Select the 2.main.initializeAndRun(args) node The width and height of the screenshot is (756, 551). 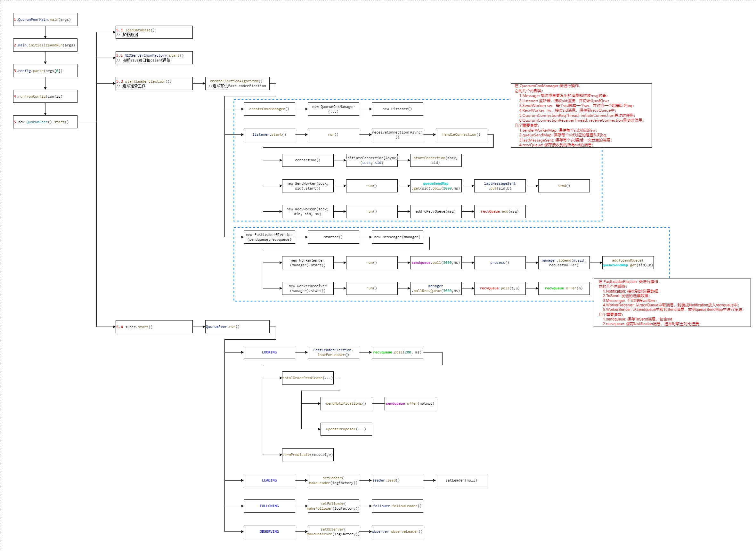click(x=45, y=45)
